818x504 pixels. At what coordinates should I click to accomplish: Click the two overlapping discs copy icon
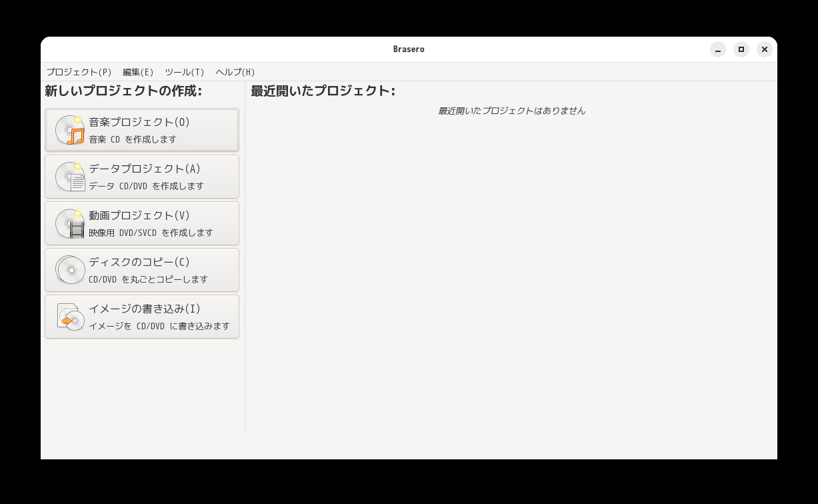[70, 270]
